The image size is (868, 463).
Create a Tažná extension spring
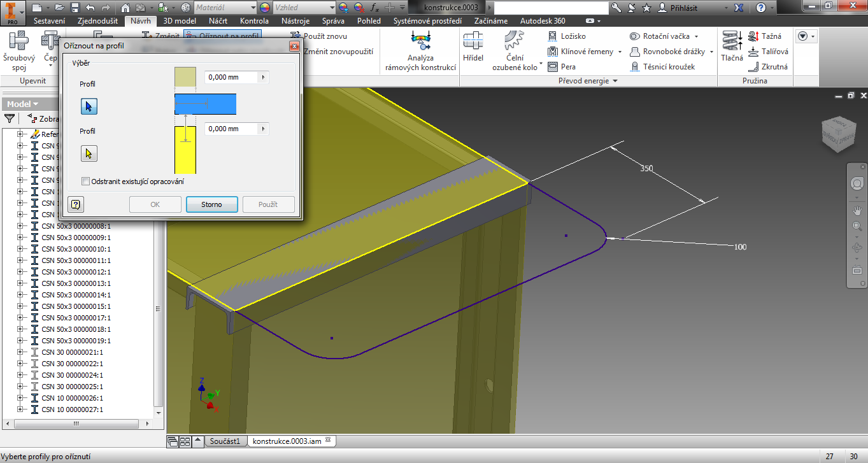tap(765, 36)
